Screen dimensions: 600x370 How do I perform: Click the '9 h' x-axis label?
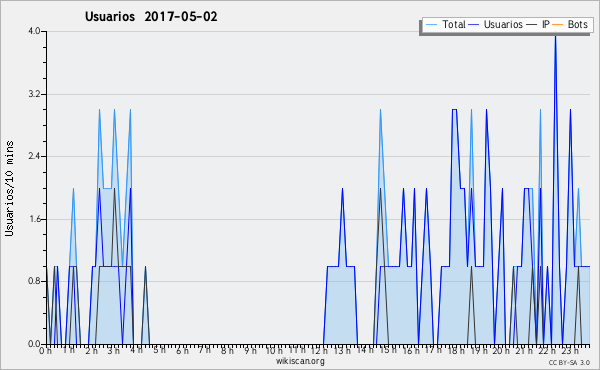[251, 351]
